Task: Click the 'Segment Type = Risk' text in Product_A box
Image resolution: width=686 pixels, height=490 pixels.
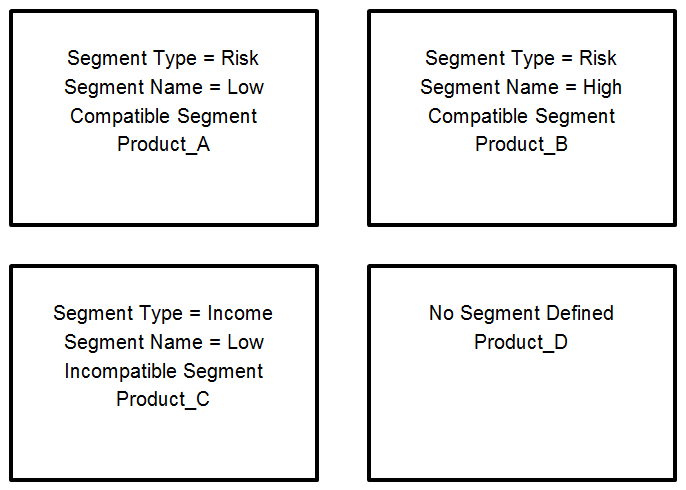Action: (163, 59)
